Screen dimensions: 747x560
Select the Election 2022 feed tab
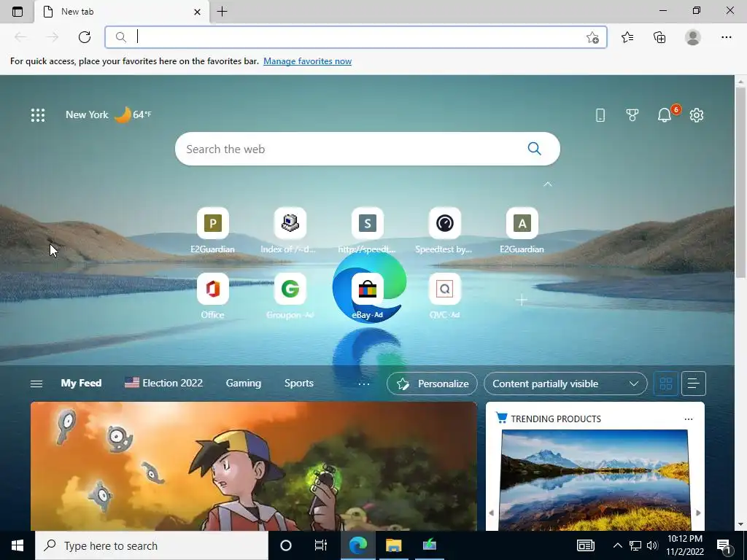[x=163, y=383]
